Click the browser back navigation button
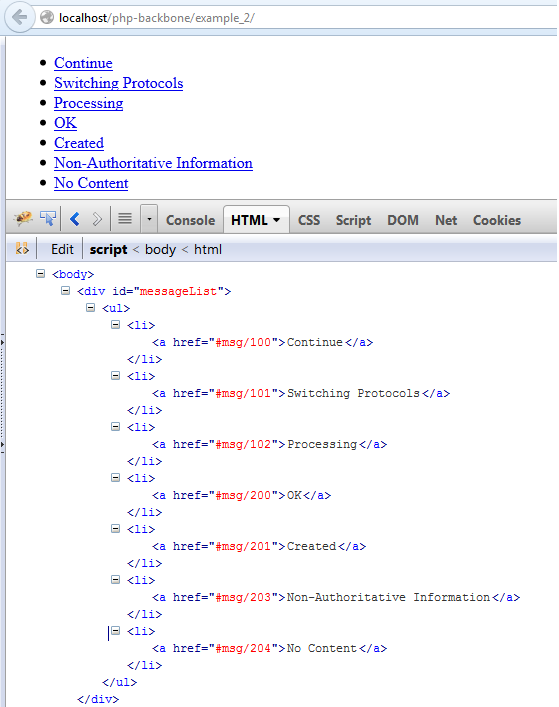Viewport: 559px width, 707px height. 19,17
